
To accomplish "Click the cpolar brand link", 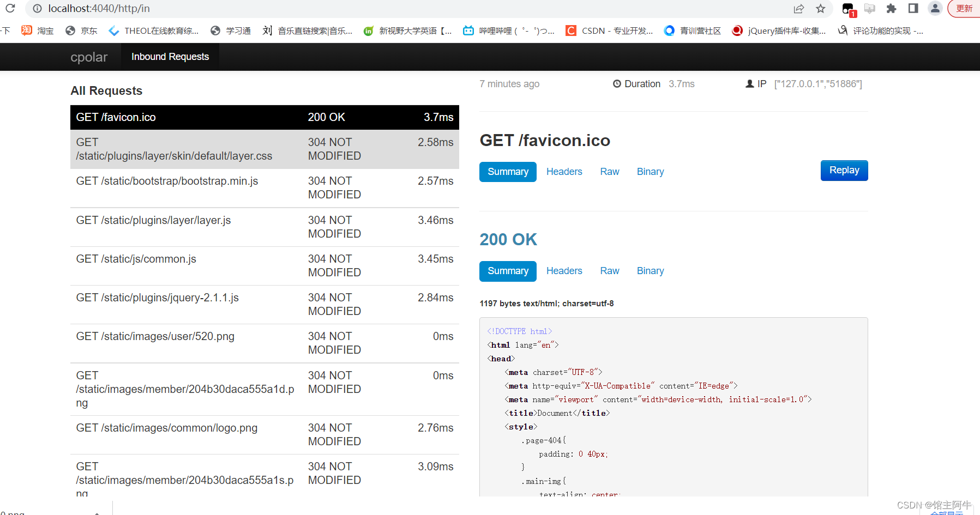I will click(x=89, y=57).
